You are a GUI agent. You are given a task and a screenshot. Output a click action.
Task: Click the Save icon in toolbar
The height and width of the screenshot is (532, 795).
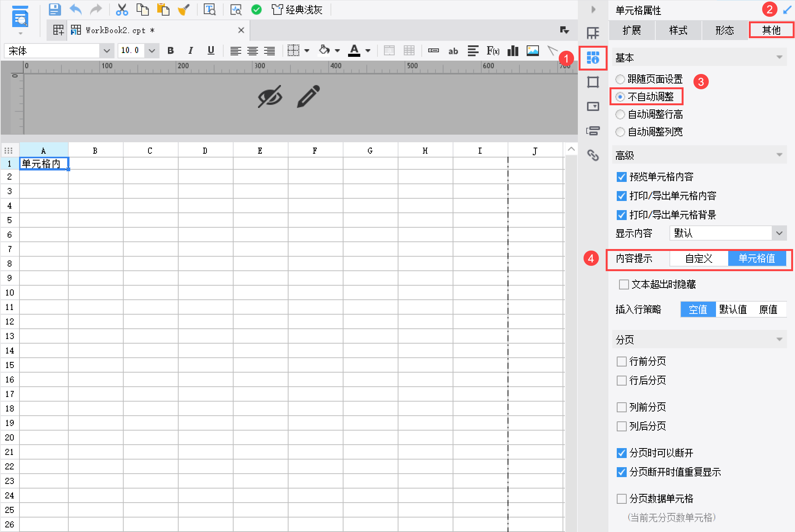pyautogui.click(x=55, y=10)
